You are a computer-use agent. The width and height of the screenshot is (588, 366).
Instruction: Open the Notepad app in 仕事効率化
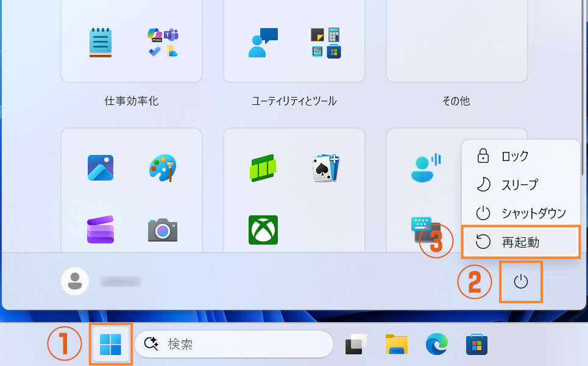[101, 43]
